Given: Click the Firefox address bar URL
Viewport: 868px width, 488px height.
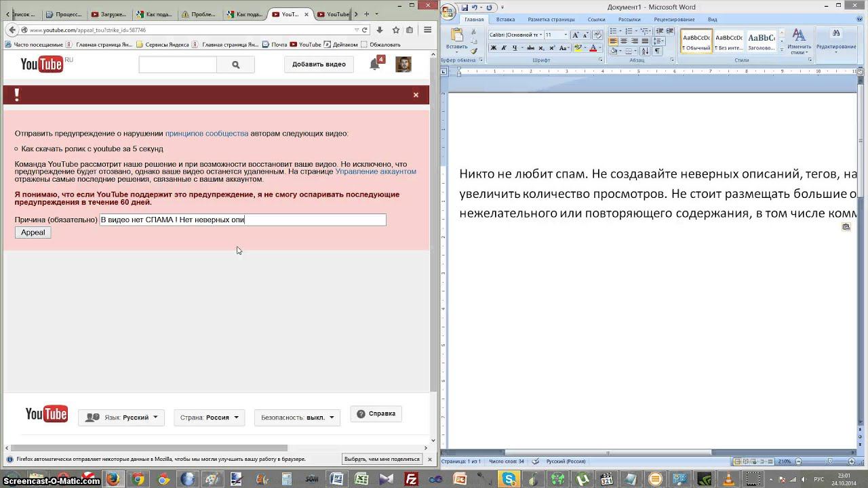Looking at the screenshot, I should tap(190, 30).
